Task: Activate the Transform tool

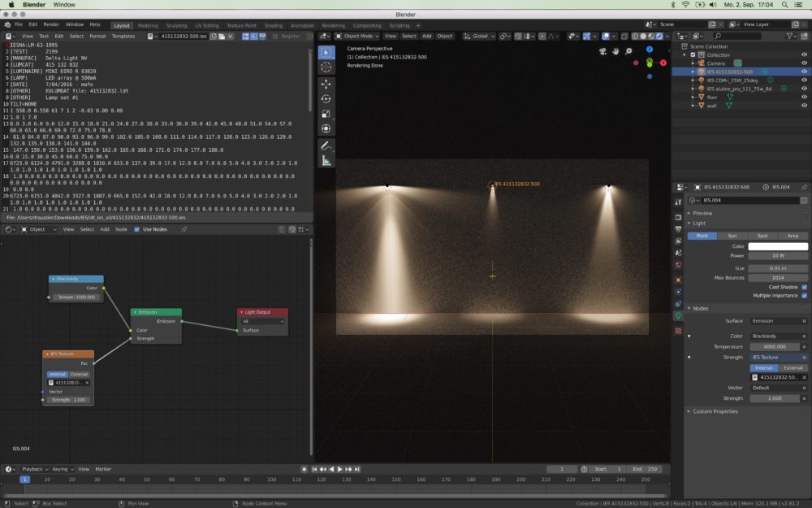Action: 326,128
